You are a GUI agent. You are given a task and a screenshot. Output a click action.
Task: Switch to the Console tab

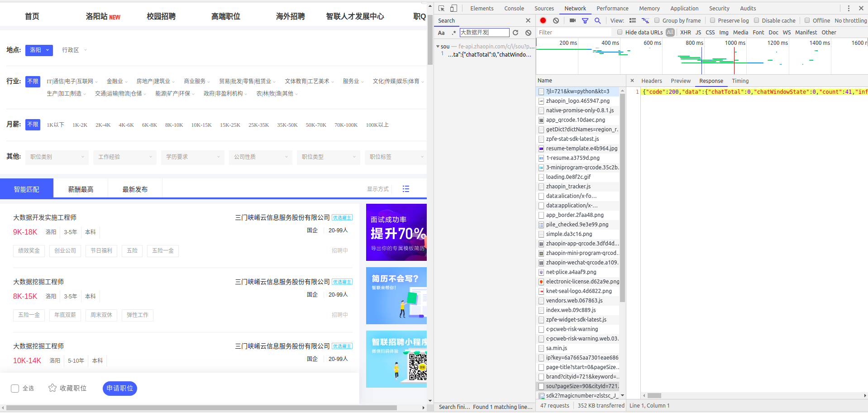[x=514, y=8]
